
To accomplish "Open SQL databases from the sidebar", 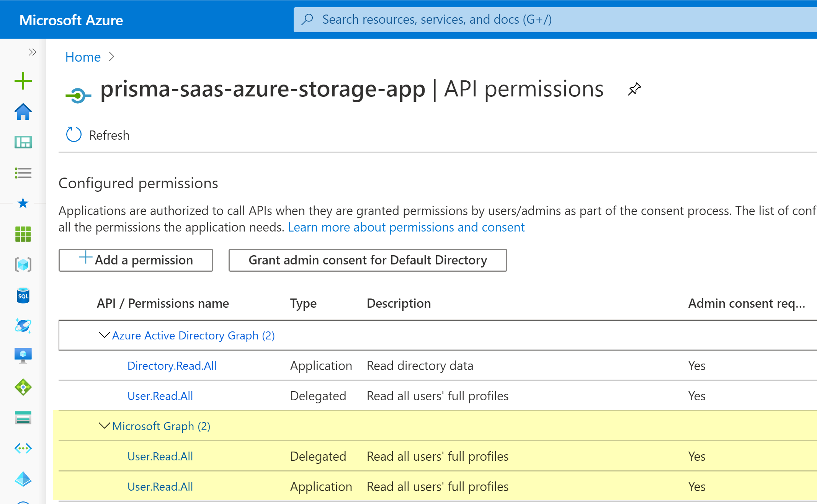I will 23,296.
